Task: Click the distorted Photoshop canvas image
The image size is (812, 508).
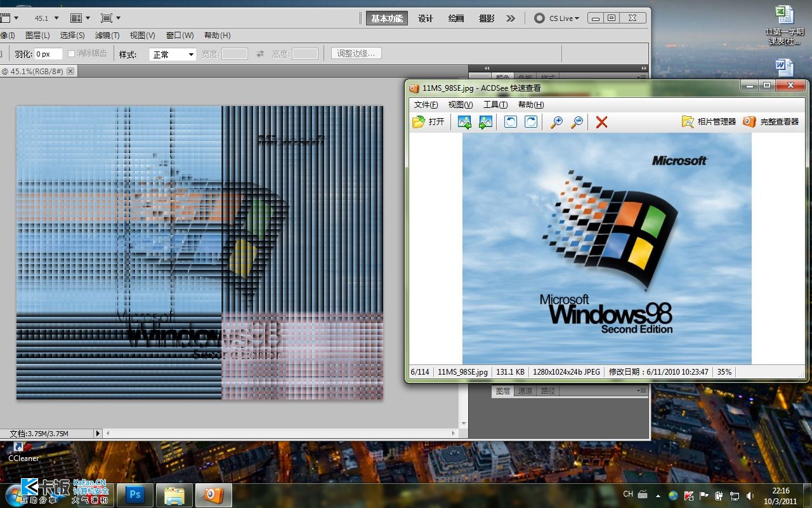Action: pyautogui.click(x=200, y=253)
